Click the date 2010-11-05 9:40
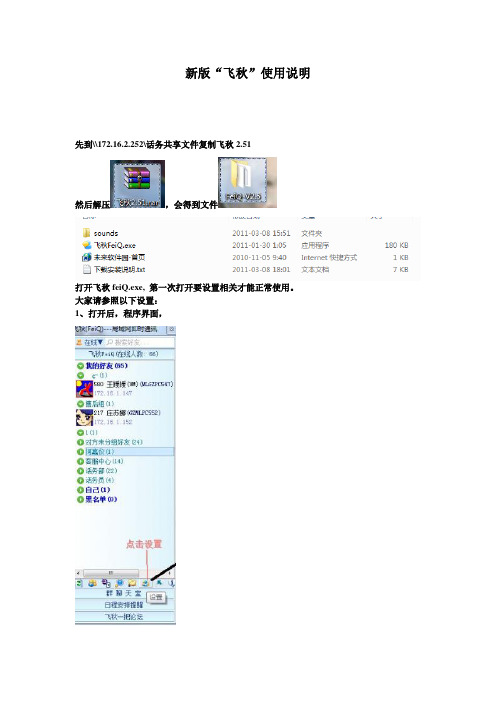The height and width of the screenshot is (702, 496). 259,257
